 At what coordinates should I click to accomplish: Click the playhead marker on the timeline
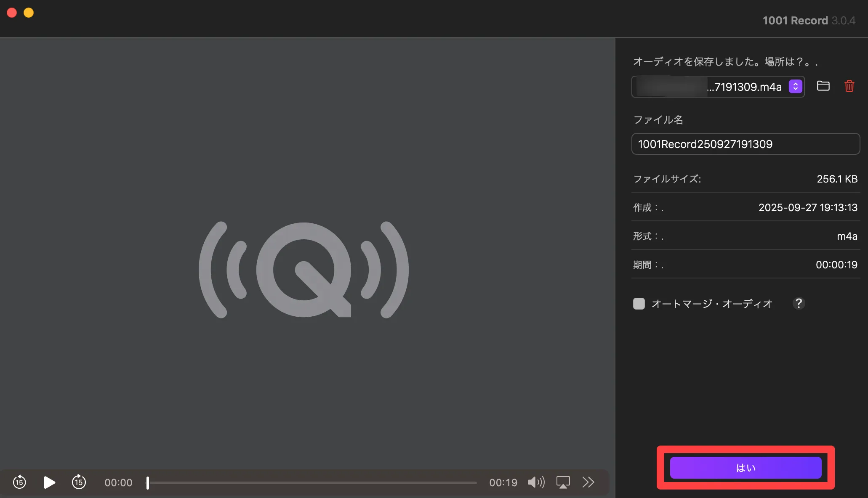pyautogui.click(x=148, y=483)
